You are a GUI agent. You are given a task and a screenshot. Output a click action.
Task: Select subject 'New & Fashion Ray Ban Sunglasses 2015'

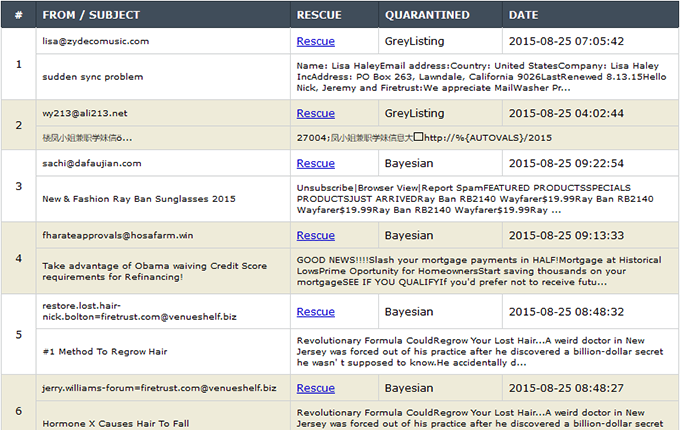139,199
